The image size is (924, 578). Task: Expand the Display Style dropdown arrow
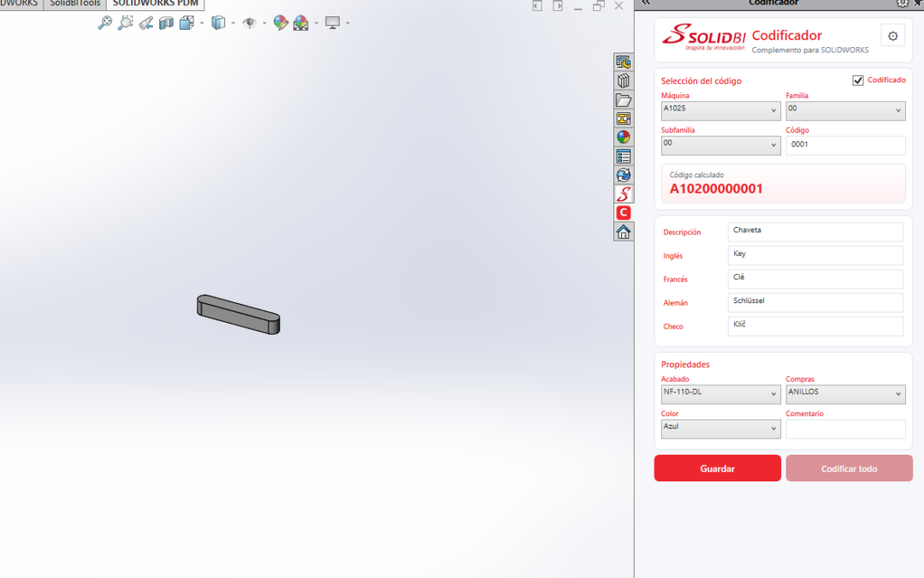click(x=234, y=24)
